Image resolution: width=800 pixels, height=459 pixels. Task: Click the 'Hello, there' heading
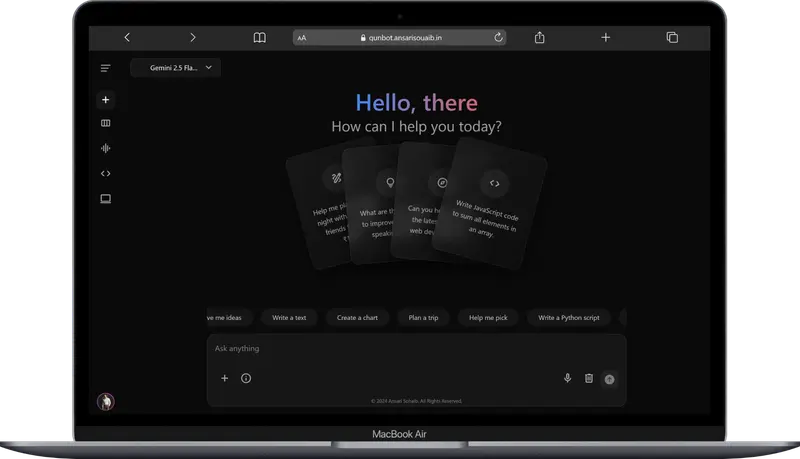pyautogui.click(x=416, y=103)
